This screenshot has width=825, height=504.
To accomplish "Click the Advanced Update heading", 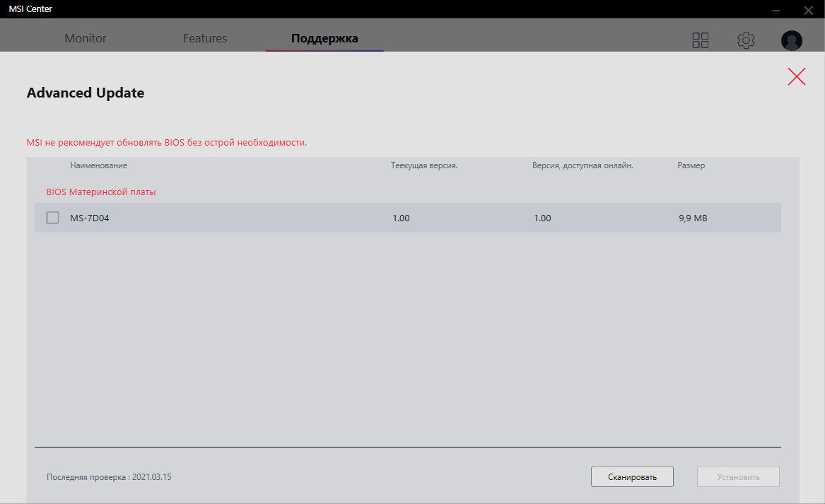I will click(86, 93).
